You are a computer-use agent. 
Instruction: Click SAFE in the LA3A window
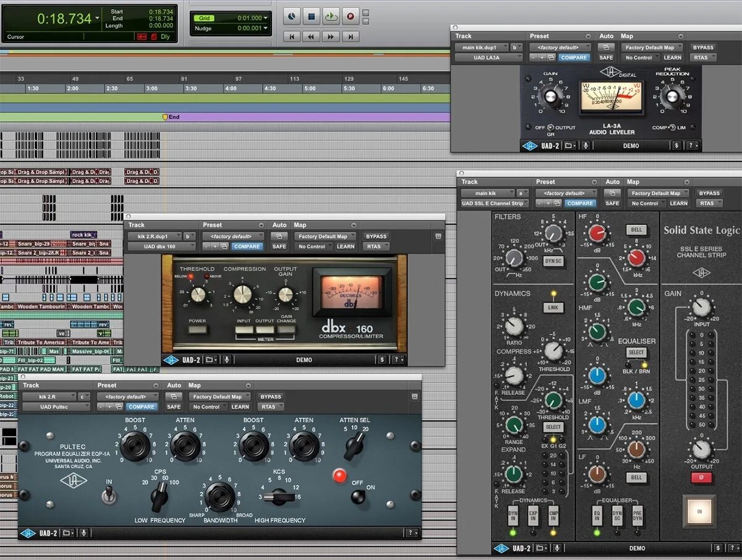point(606,57)
